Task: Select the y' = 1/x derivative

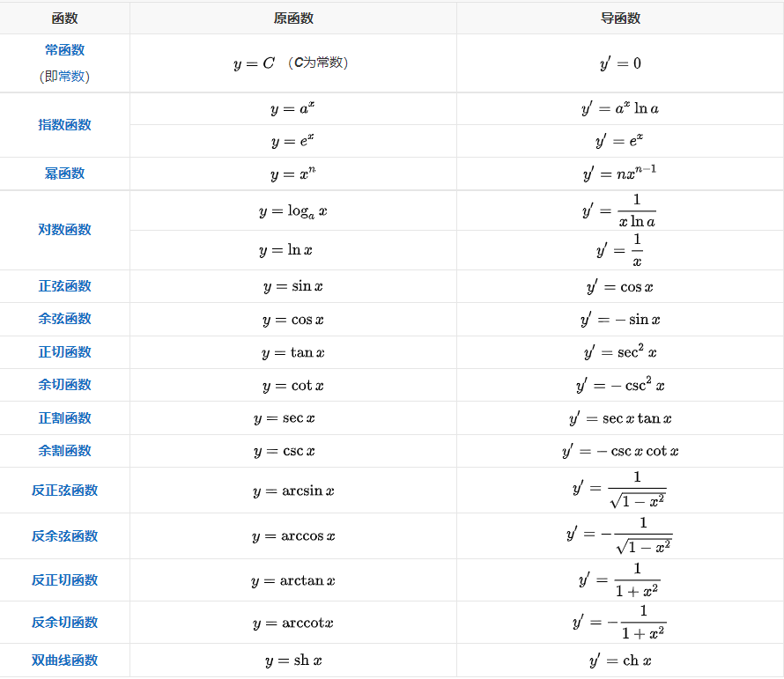Action: [619, 250]
